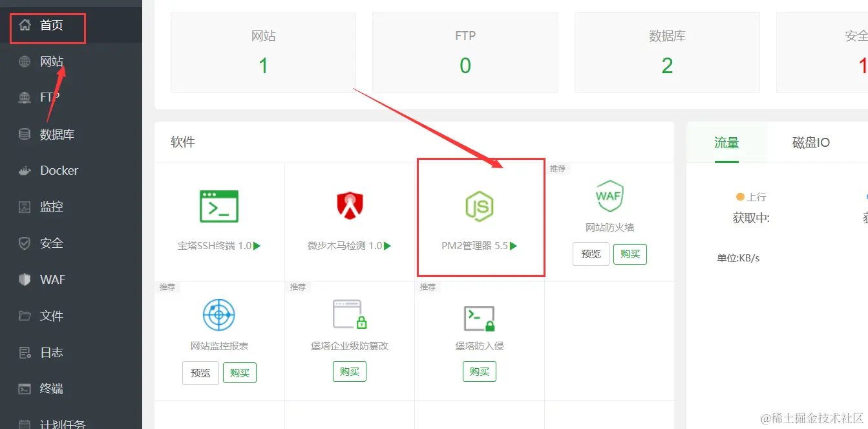The width and height of the screenshot is (868, 429).
Task: Open the 网站 sidebar menu item
Action: pos(71,61)
